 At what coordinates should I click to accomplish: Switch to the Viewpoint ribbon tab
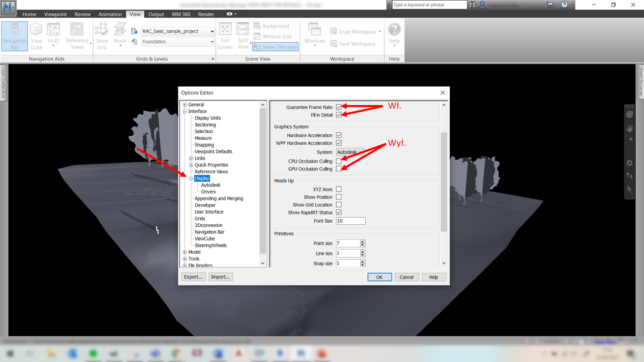click(55, 14)
